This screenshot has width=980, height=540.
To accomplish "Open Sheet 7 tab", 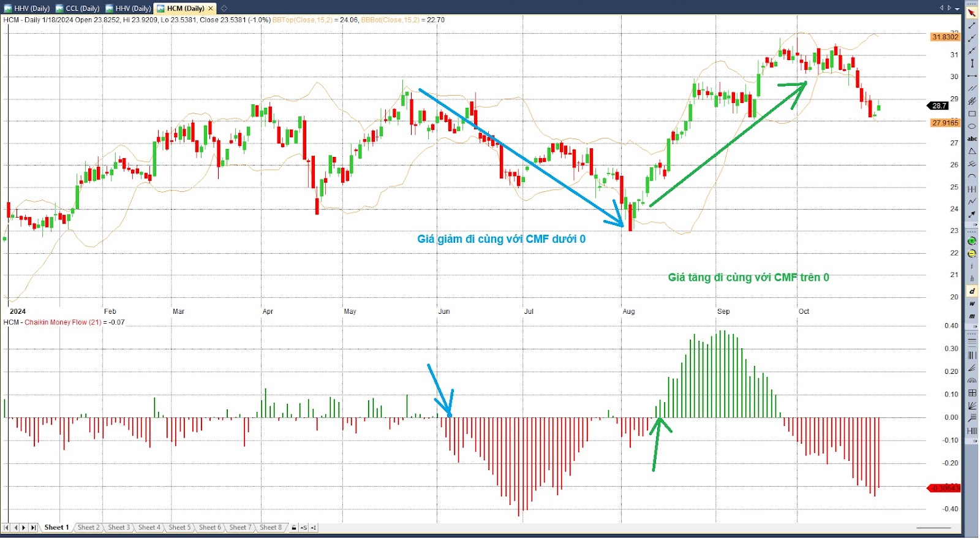I will (240, 528).
